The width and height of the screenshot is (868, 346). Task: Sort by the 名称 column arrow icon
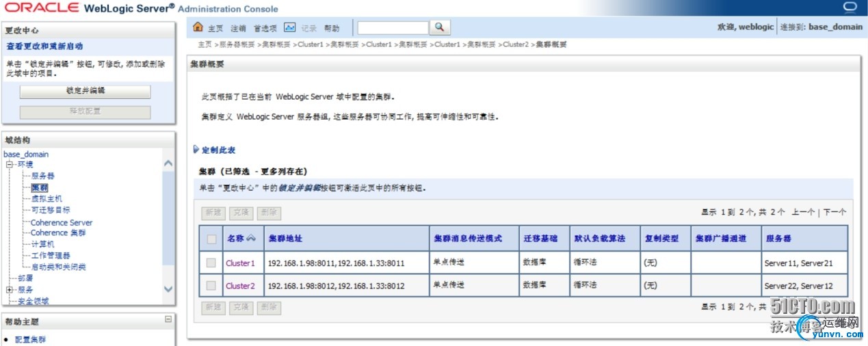click(x=251, y=238)
